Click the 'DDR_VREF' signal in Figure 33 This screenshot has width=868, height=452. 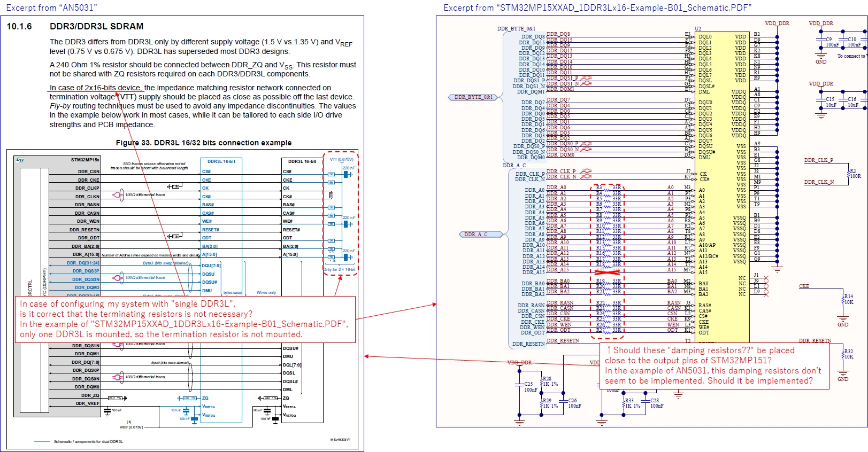[88, 403]
